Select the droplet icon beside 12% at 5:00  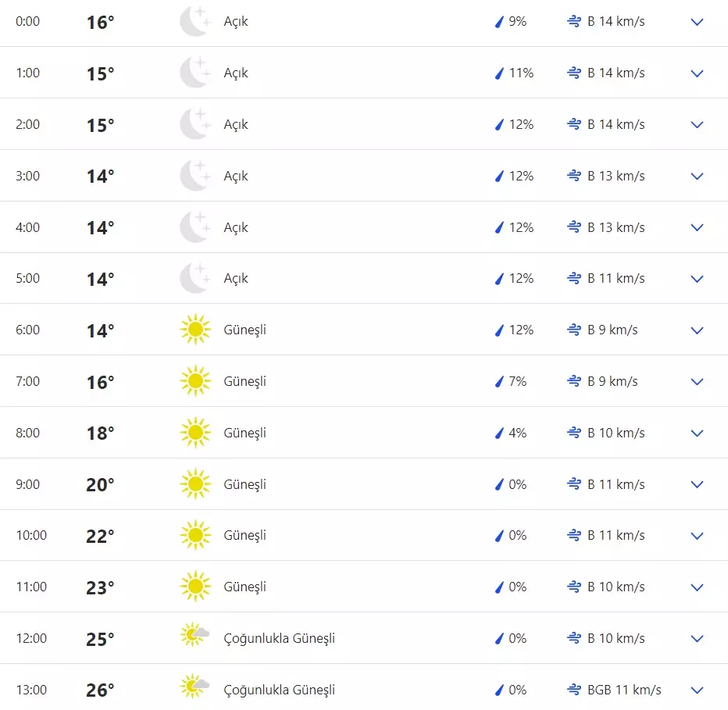click(x=498, y=278)
